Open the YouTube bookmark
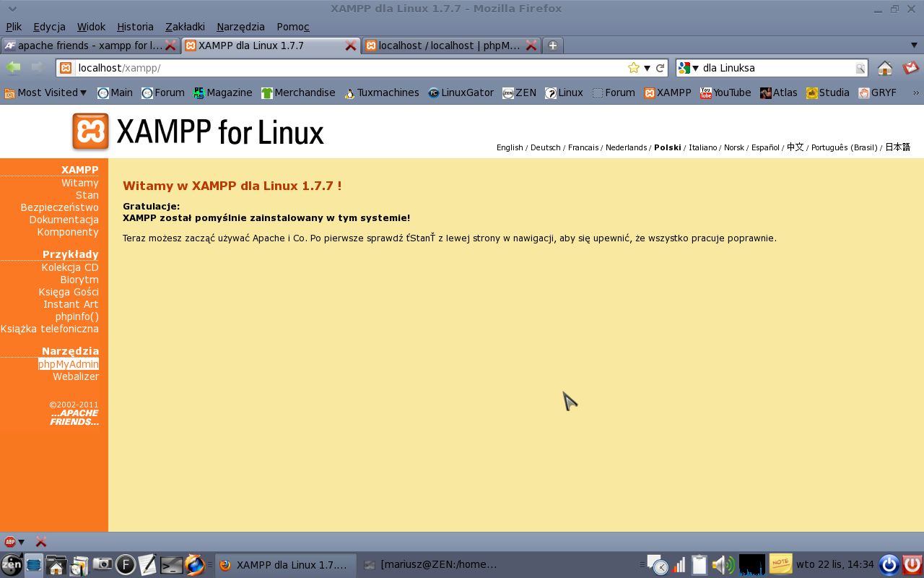 click(725, 92)
